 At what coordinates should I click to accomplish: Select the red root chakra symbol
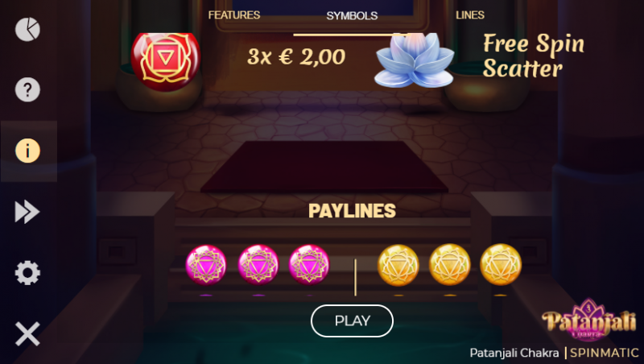coord(166,62)
